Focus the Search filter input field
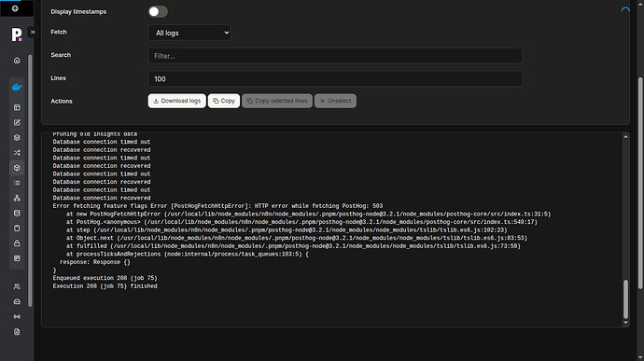 point(335,56)
